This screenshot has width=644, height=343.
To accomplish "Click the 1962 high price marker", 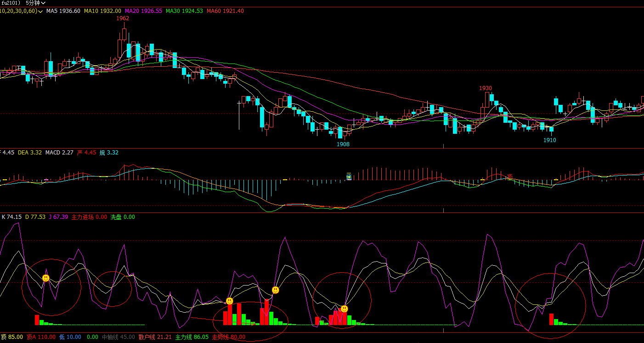I will (123, 18).
